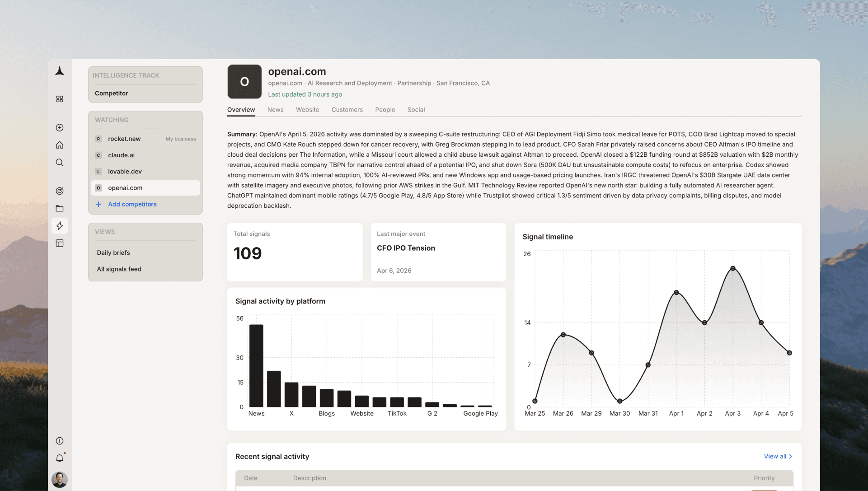Switch to the News tab
Screen dimensions: 868x491
click(275, 110)
